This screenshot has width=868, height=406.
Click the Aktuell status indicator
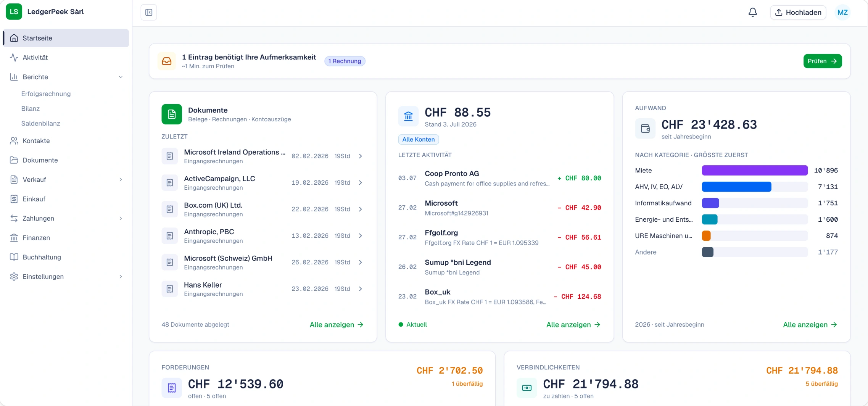tap(412, 325)
